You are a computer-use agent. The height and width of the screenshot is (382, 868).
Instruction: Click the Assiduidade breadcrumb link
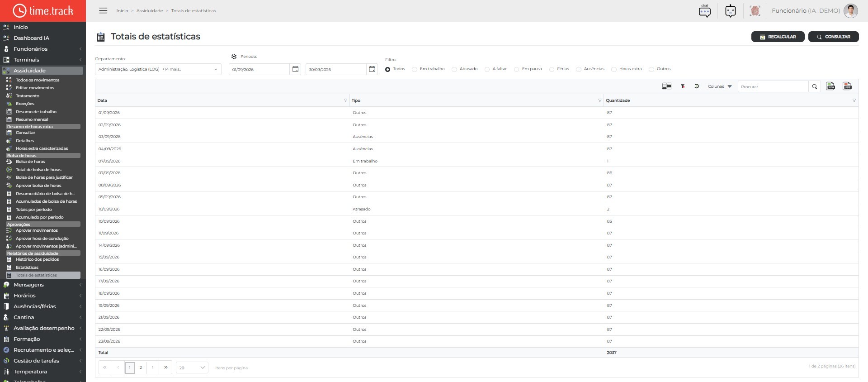coord(150,11)
